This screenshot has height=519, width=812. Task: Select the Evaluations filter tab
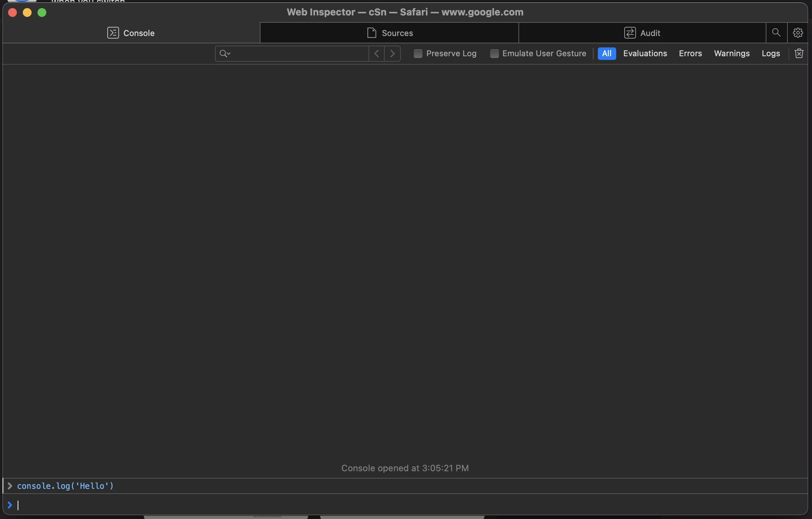(644, 53)
